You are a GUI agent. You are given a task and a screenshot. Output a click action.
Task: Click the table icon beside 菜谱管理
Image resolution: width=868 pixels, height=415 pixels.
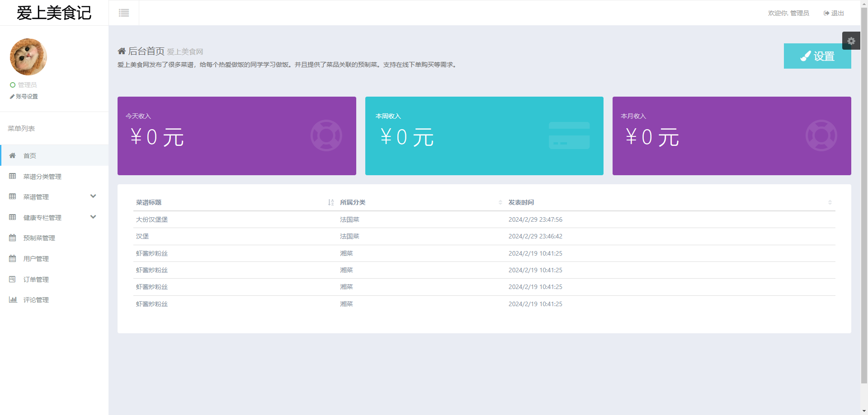click(13, 196)
